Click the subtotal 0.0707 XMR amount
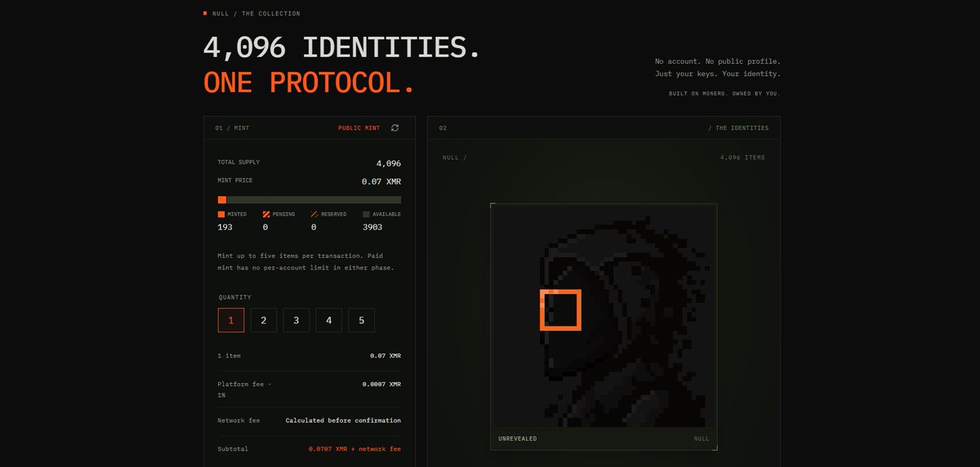Viewport: 980px width, 467px height. tap(354, 449)
